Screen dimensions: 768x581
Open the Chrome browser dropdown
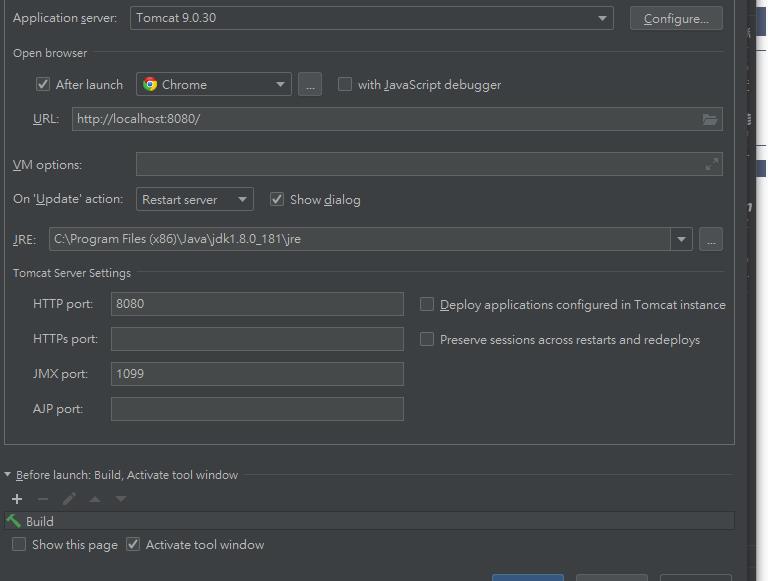[x=214, y=84]
